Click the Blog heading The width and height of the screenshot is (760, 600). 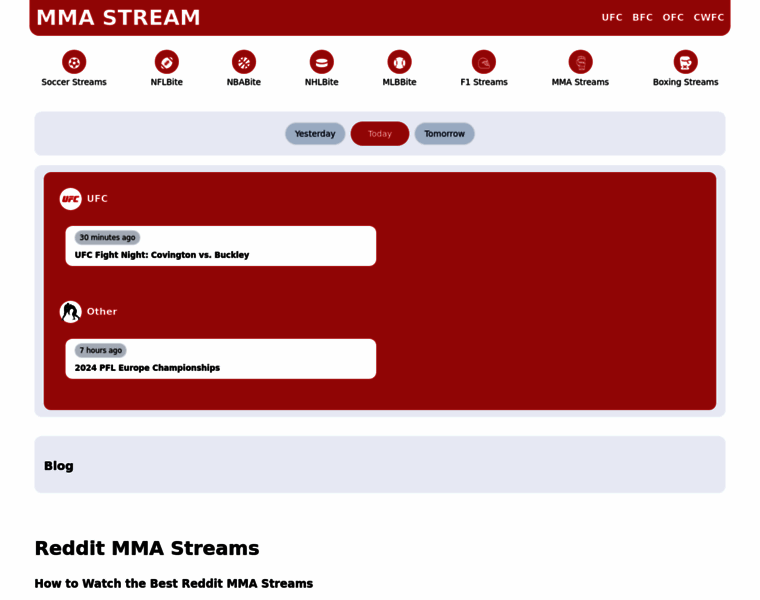[x=59, y=466]
